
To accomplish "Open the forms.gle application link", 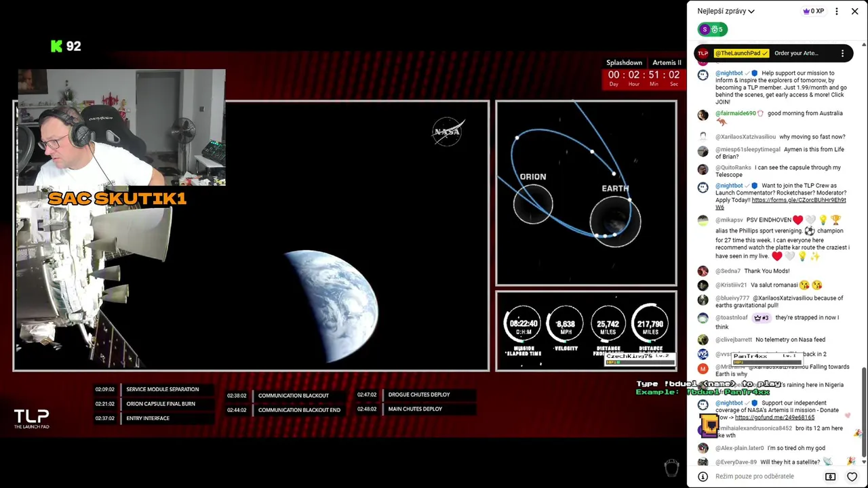I will click(x=781, y=203).
